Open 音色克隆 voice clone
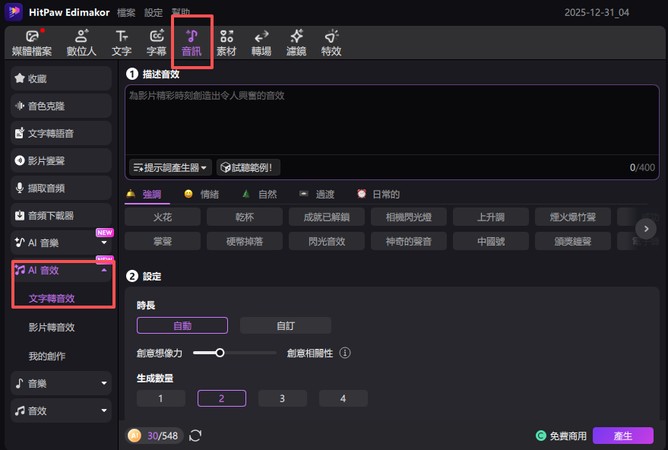 coord(61,106)
